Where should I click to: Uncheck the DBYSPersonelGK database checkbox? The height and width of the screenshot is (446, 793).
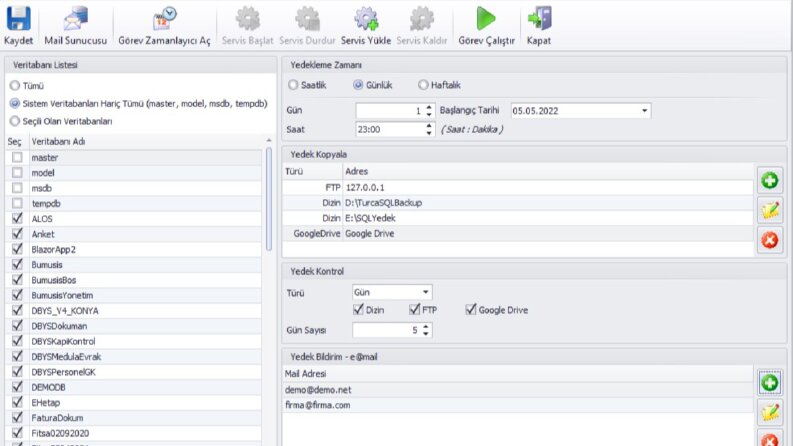click(x=17, y=372)
